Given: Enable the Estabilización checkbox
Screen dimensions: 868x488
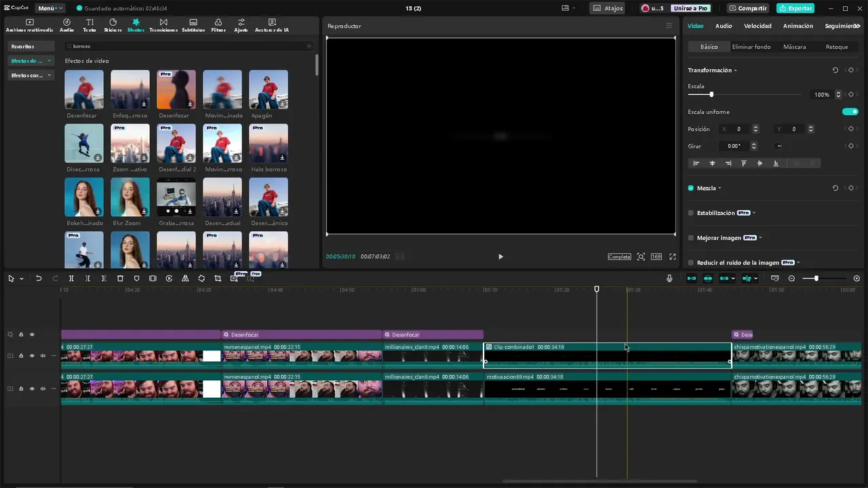Looking at the screenshot, I should click(x=691, y=213).
